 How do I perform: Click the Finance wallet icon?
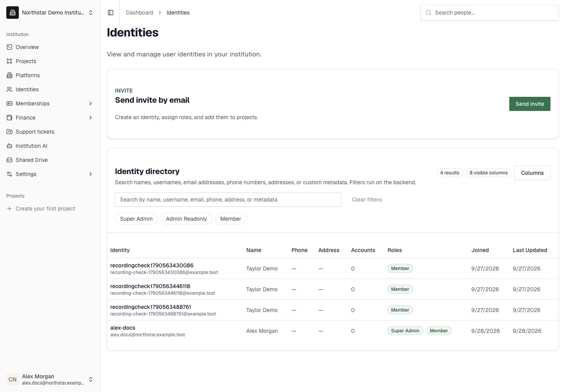pyautogui.click(x=9, y=118)
